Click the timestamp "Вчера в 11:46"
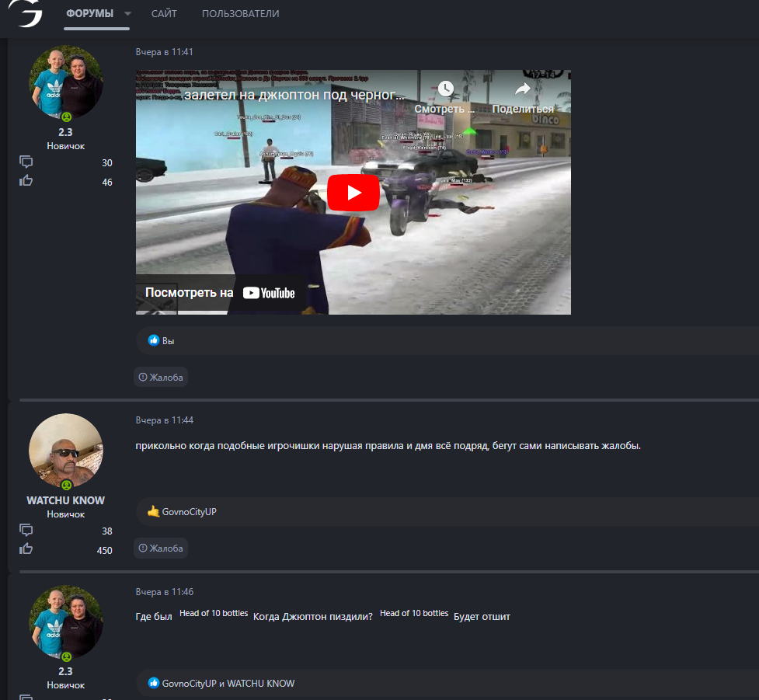This screenshot has height=700, width=759. click(165, 592)
